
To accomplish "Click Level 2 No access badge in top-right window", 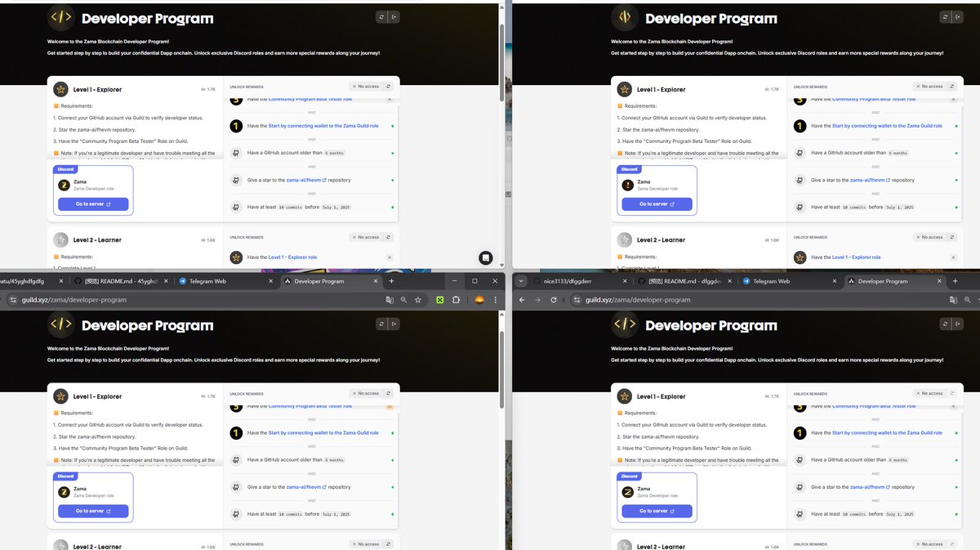I will pos(929,237).
